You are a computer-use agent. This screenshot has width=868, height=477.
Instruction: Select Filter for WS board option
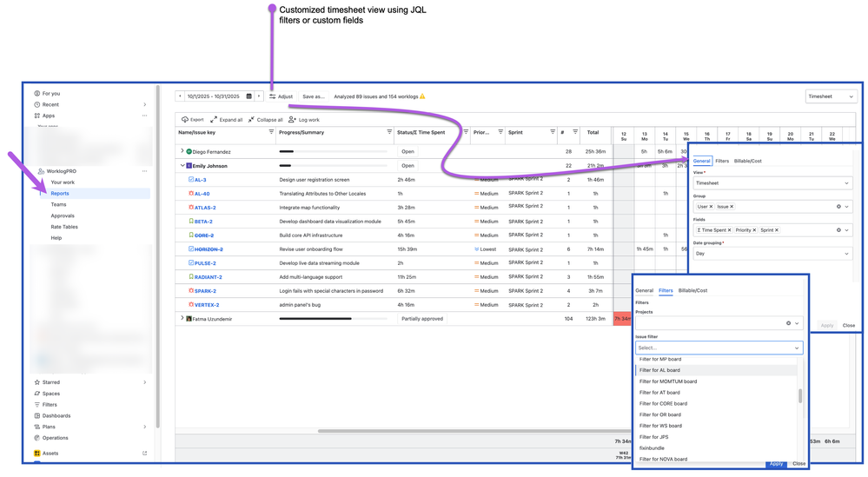pos(716,426)
